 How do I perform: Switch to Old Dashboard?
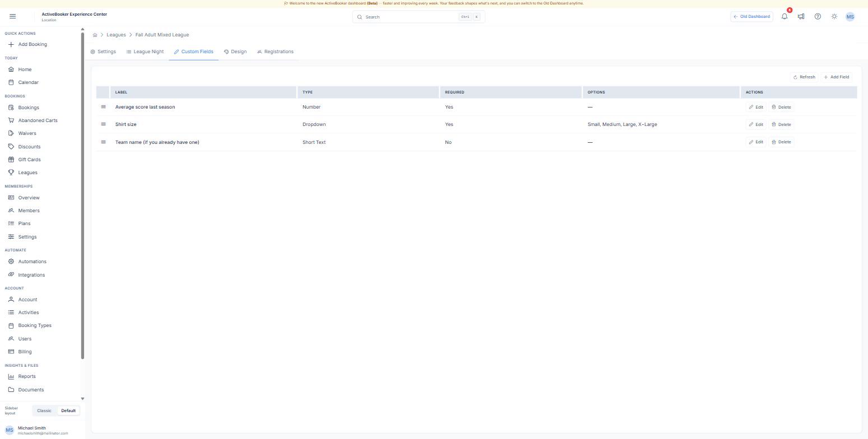[751, 16]
